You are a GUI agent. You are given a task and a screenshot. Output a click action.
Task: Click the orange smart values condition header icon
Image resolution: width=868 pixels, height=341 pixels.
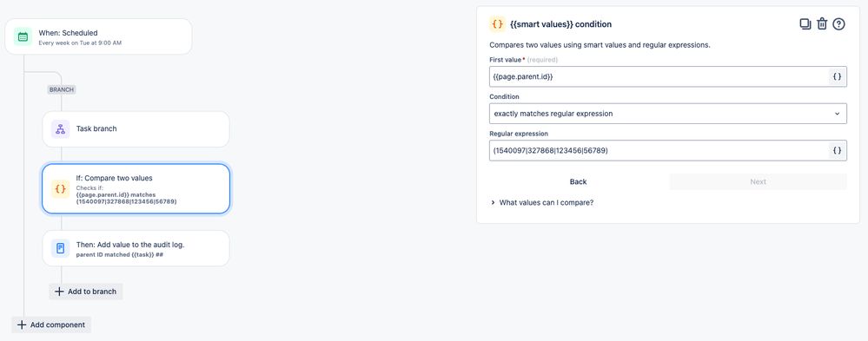click(x=497, y=24)
